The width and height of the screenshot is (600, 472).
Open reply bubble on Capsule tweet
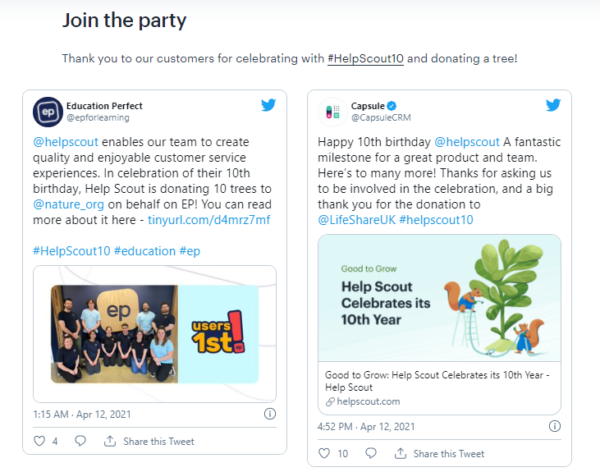point(371,453)
